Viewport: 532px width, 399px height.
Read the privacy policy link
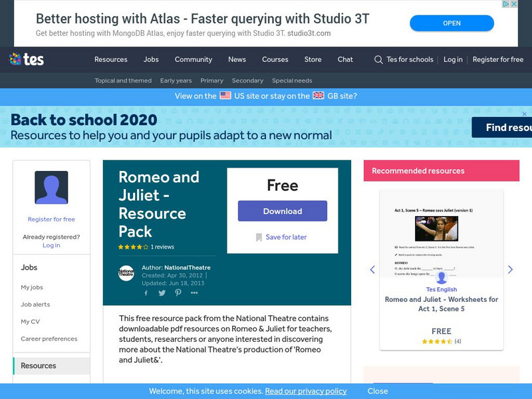305,391
